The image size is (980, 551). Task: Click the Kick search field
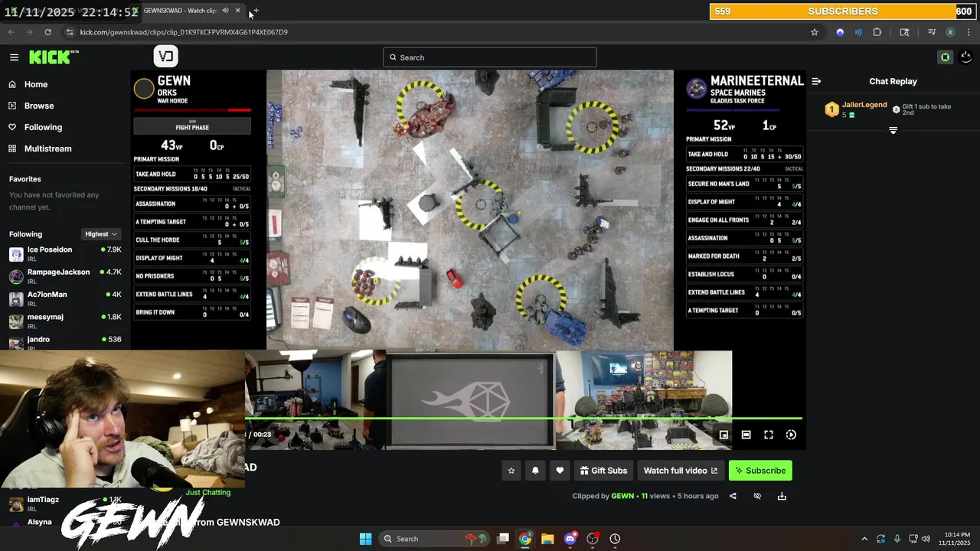click(x=490, y=57)
